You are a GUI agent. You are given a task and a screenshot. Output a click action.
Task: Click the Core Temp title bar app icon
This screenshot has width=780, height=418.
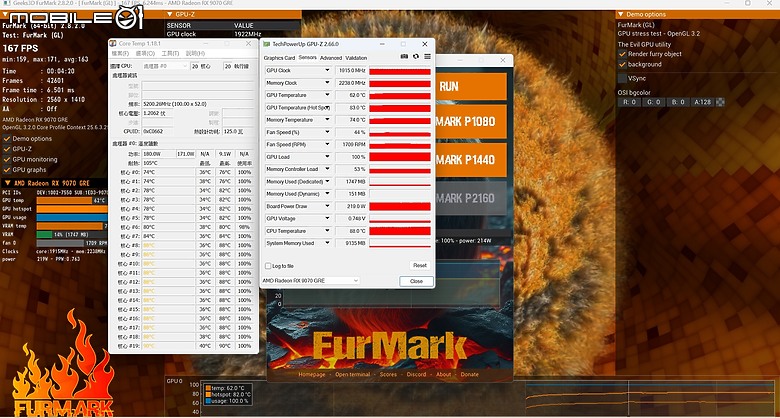113,44
